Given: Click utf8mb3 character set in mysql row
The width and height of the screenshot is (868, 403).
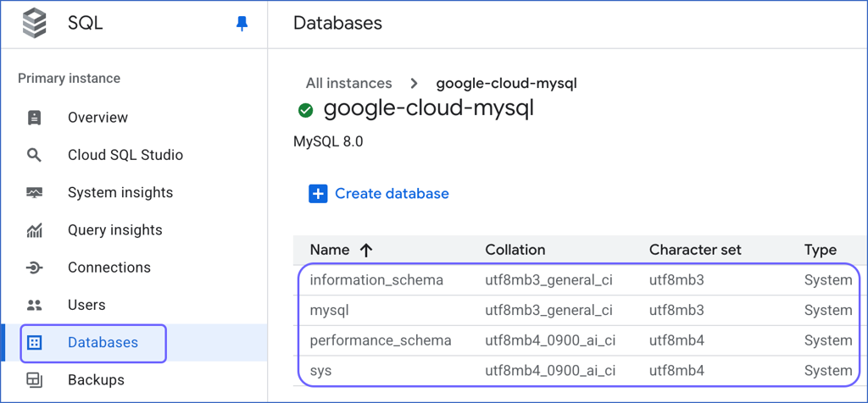Looking at the screenshot, I should (676, 311).
